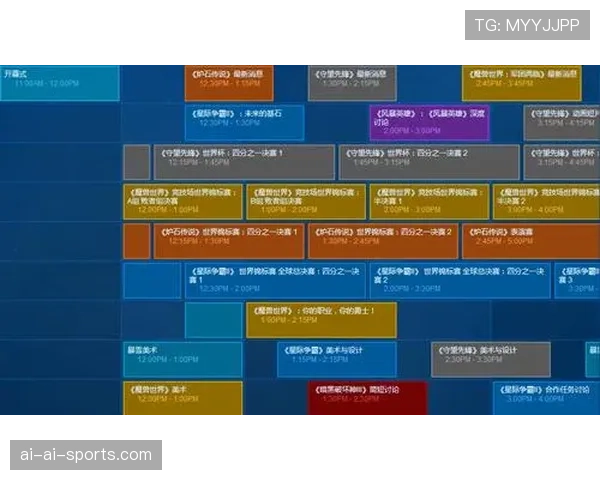Select 竞技场世界锦标赛 B组 败者组决赛 block

(306, 202)
